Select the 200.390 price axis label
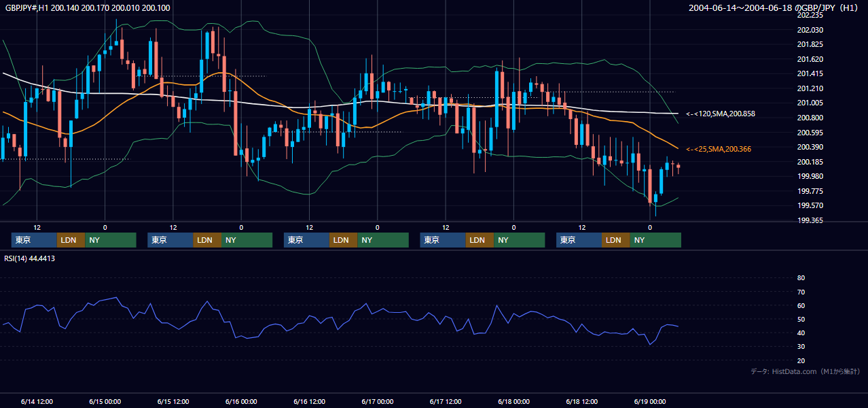 (x=810, y=147)
